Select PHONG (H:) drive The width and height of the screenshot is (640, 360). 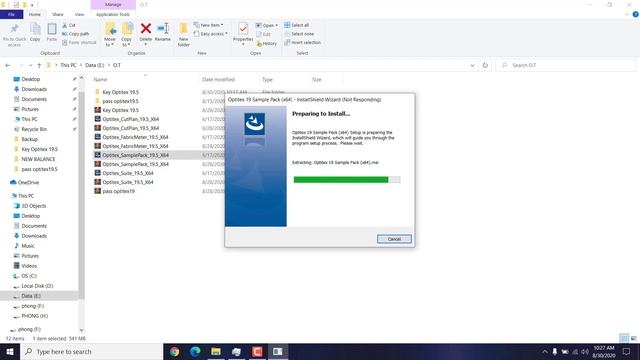[34, 316]
